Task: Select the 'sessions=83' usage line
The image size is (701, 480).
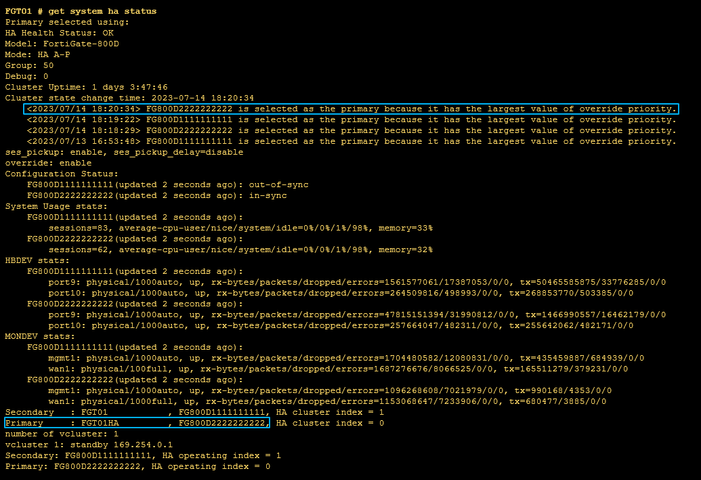Action: pyautogui.click(x=241, y=228)
